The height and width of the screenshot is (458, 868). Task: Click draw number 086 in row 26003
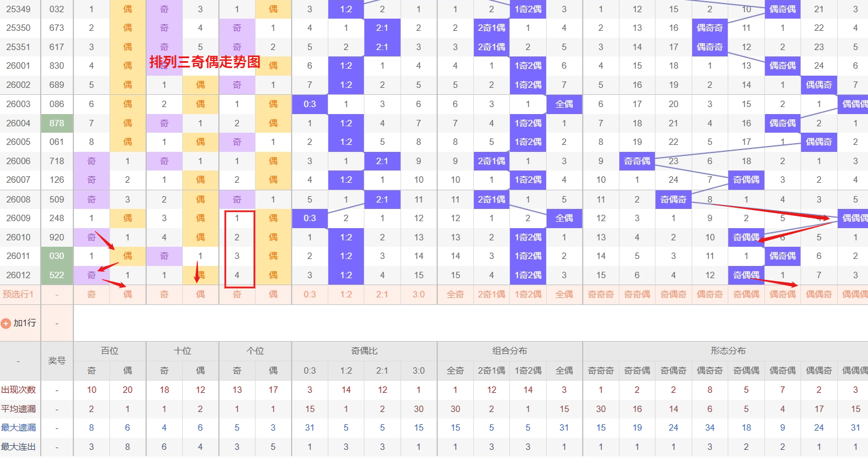[x=56, y=104]
